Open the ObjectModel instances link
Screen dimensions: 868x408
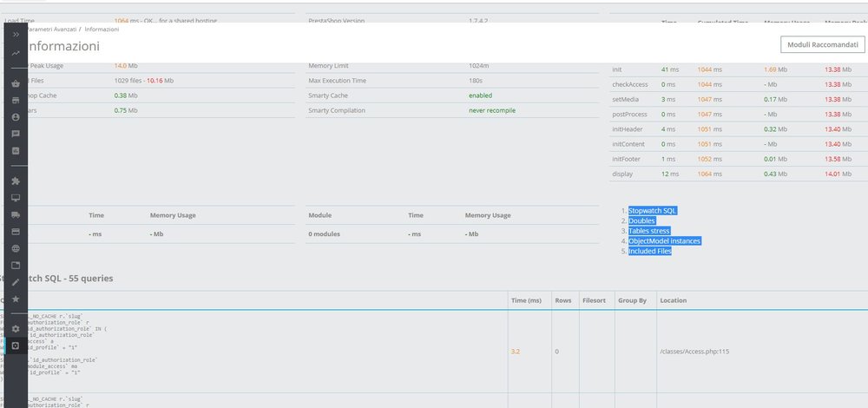[664, 241]
